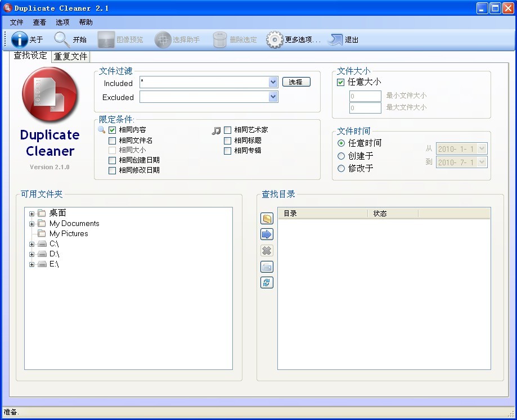517x420 pixels.
Task: Toggle the 任意大小 checkbox
Action: tap(340, 82)
